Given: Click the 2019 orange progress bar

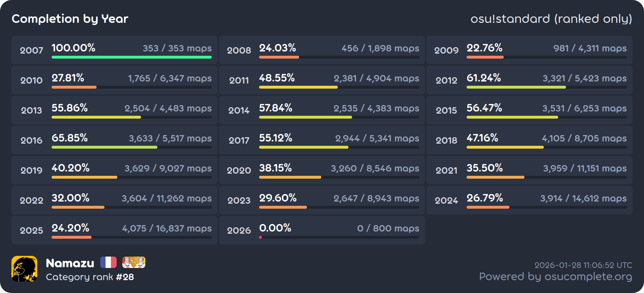Looking at the screenshot, I should (84, 177).
